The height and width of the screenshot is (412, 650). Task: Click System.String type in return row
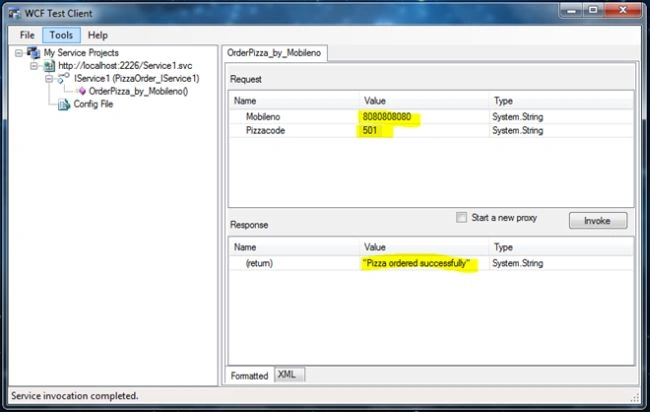click(517, 263)
